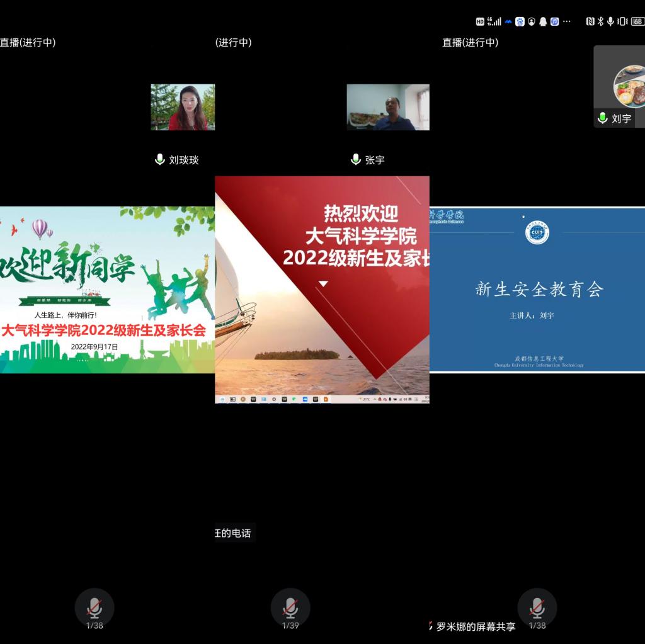Unmute the microphone in the right panel
The width and height of the screenshot is (645, 644).
tap(537, 607)
